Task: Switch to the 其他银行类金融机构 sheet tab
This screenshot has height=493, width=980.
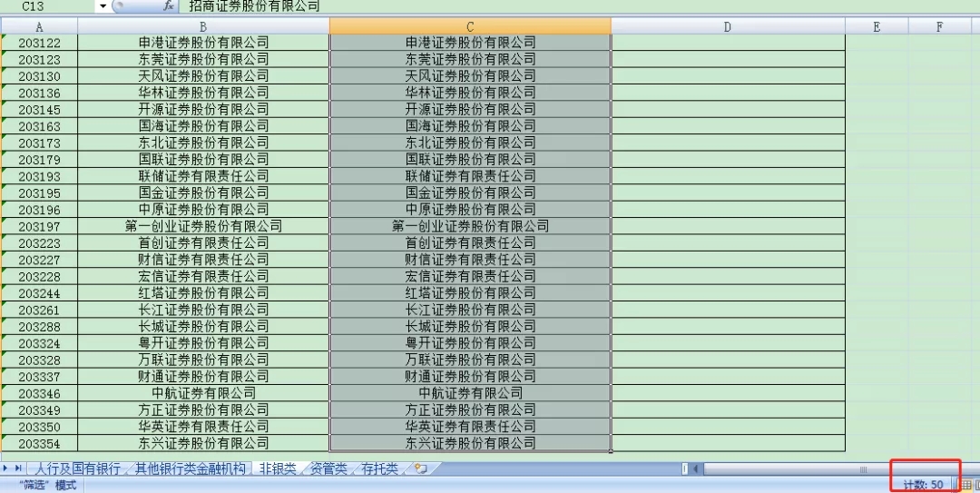Action: point(190,468)
